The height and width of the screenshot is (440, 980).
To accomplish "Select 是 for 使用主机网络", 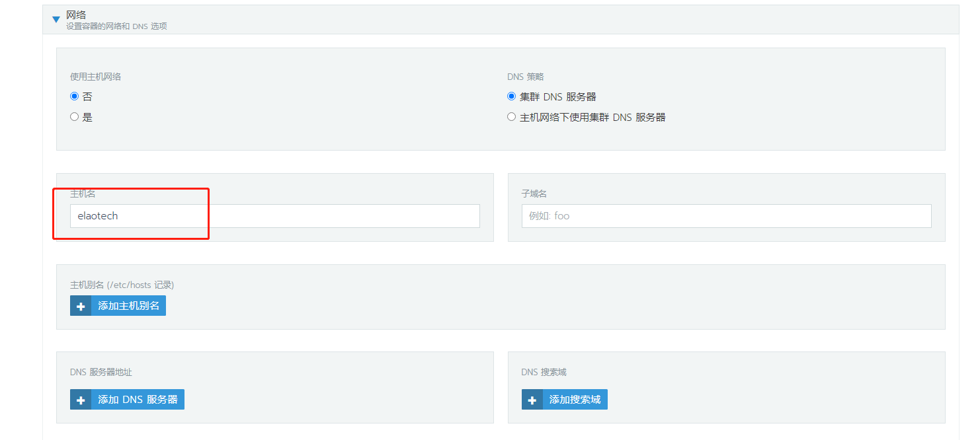I will (75, 117).
